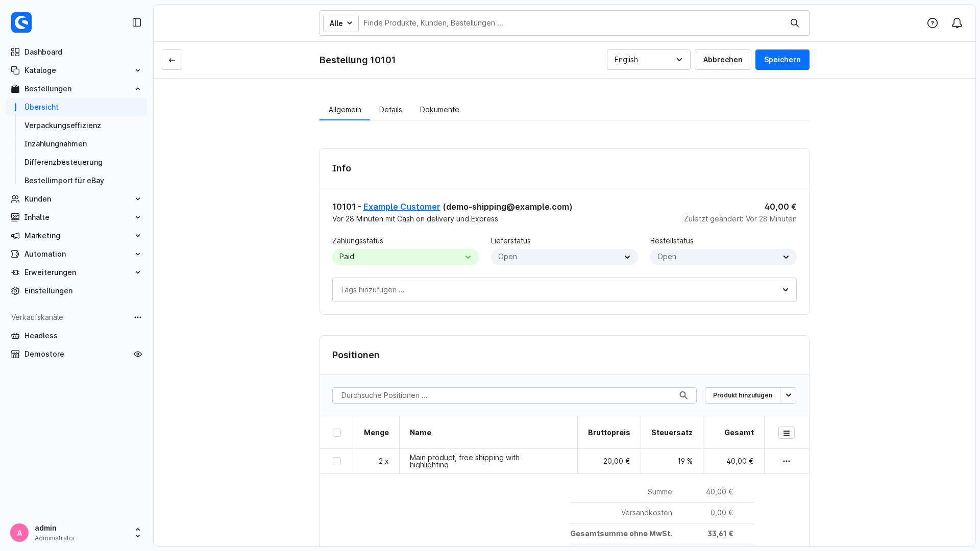This screenshot has height=551, width=980.
Task: Open the column settings list icon
Action: (x=787, y=433)
